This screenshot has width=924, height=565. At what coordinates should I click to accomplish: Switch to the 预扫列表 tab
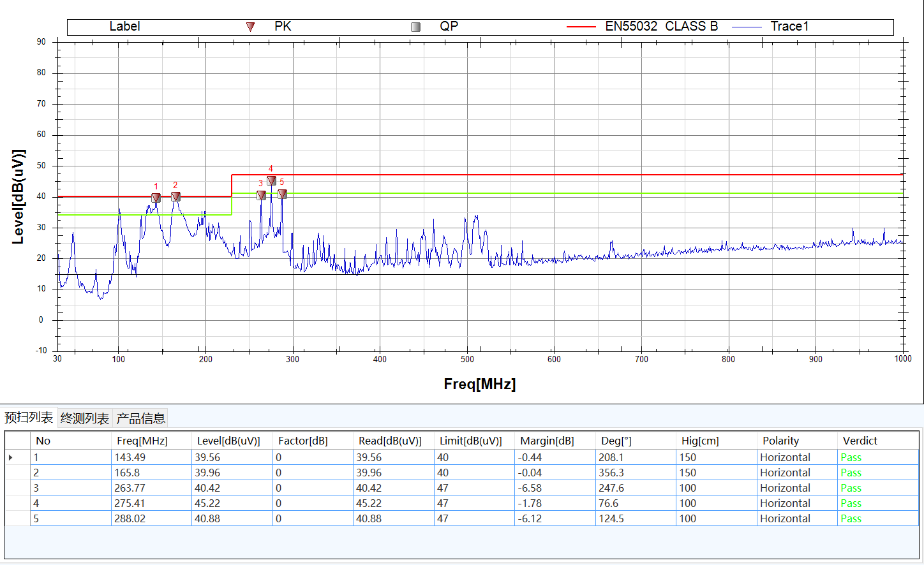tap(29, 417)
